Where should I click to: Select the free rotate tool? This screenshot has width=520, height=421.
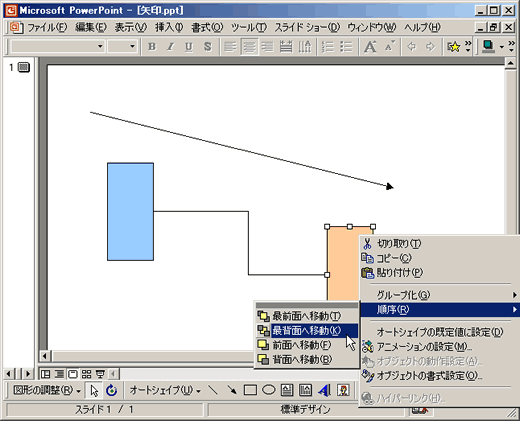112,390
